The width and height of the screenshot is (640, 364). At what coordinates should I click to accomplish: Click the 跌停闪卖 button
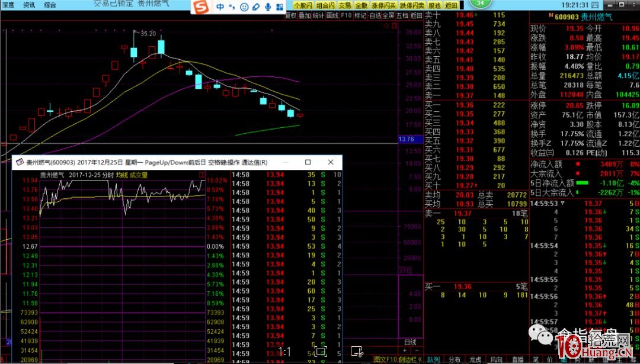pos(412,5)
